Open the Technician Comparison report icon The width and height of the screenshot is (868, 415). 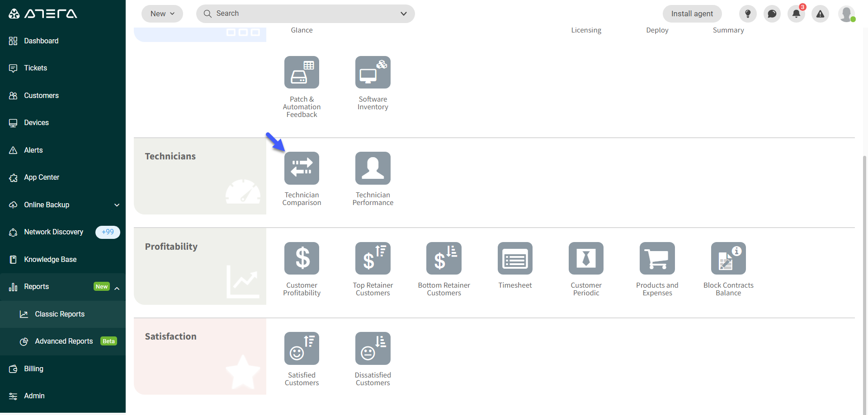[x=302, y=168]
